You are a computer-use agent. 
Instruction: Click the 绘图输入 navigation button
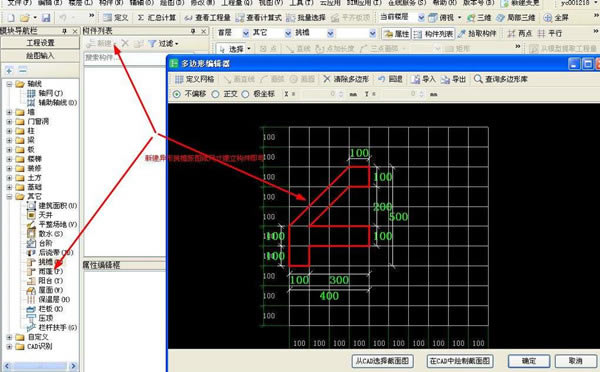pos(40,56)
